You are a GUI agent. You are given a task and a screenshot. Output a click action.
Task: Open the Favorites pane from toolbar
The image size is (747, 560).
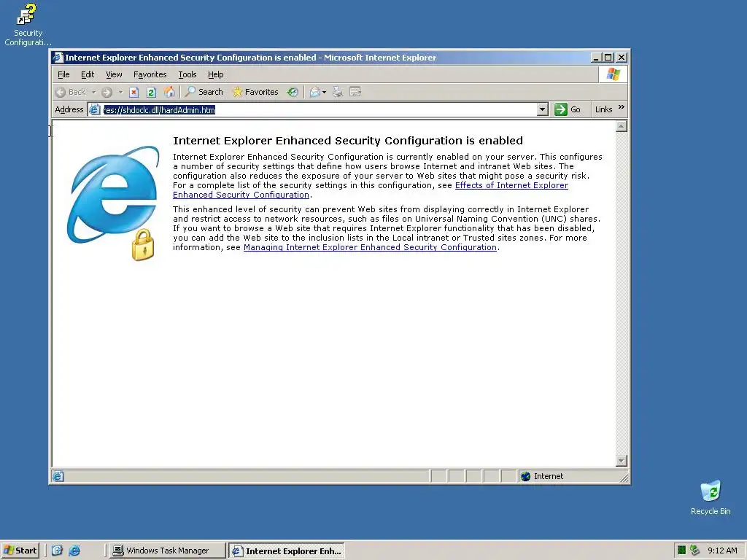pos(255,92)
